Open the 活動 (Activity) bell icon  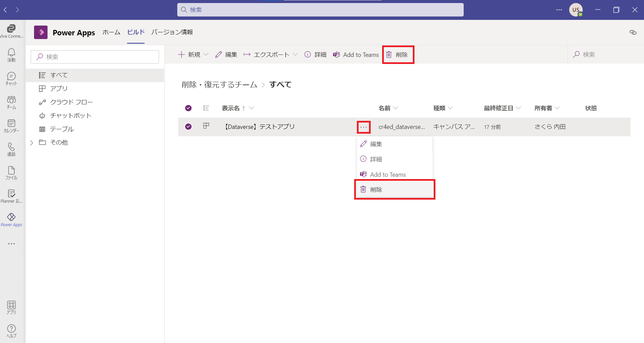tap(11, 55)
